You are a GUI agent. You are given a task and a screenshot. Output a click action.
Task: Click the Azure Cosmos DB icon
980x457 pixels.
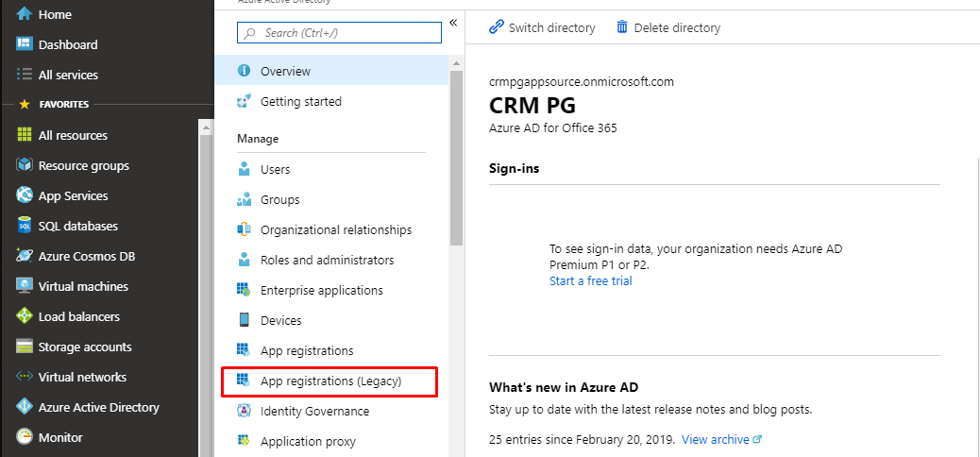click(x=25, y=256)
